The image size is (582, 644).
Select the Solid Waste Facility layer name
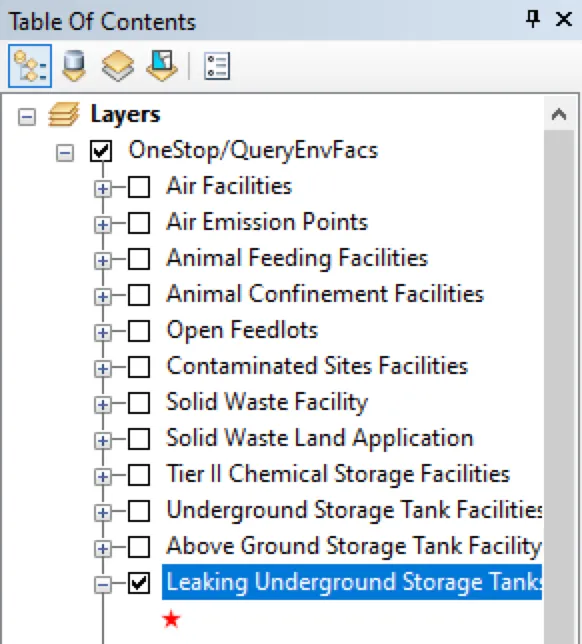(267, 402)
